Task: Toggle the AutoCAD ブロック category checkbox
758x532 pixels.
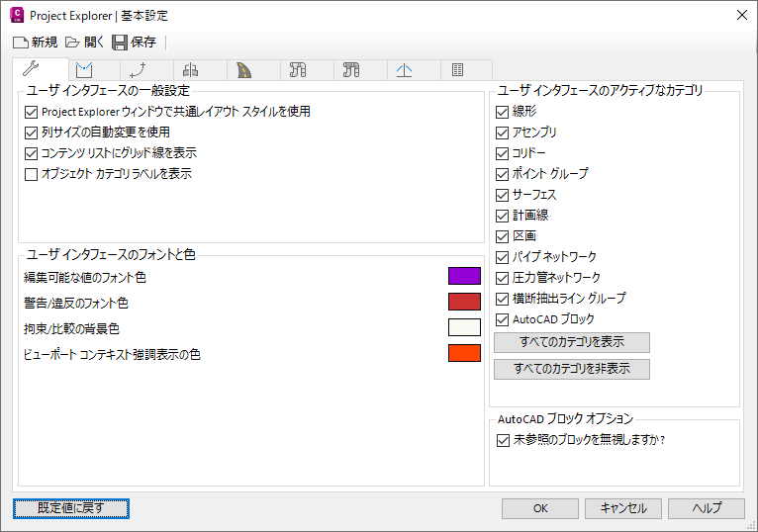Action: pyautogui.click(x=503, y=319)
